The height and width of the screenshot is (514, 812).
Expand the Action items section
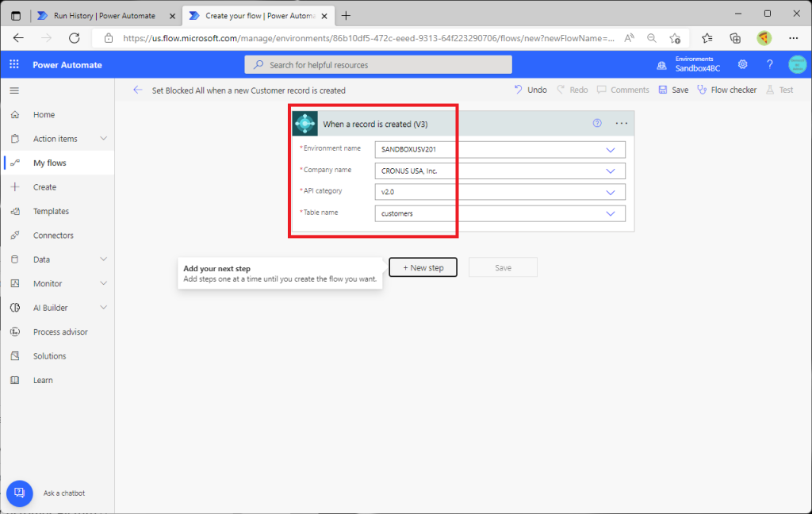104,138
